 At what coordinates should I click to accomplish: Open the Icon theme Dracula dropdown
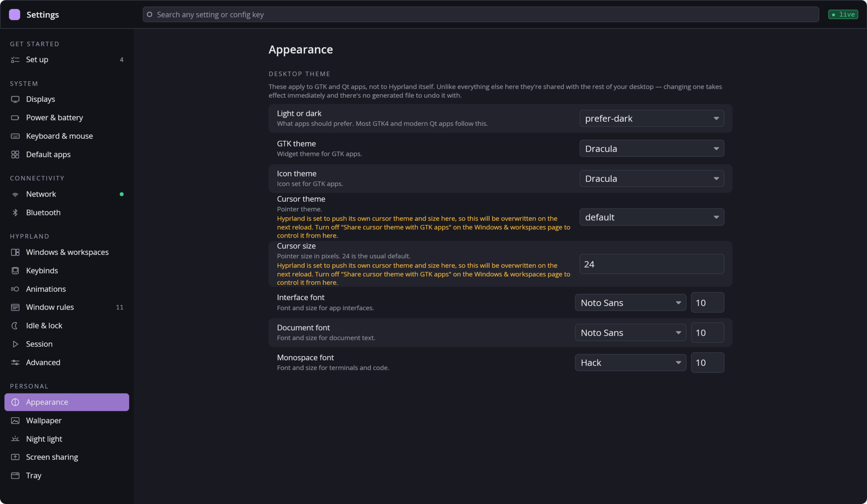click(x=652, y=179)
